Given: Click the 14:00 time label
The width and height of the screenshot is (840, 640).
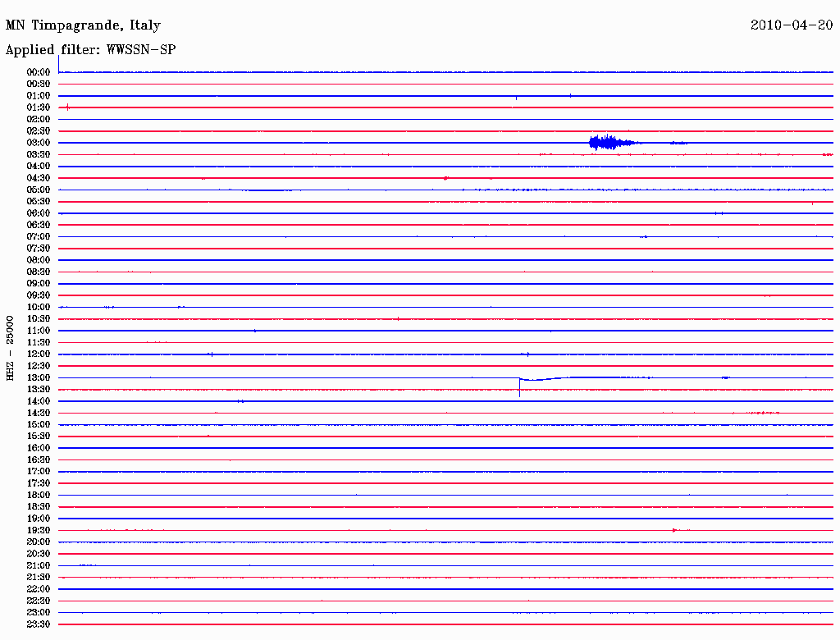Looking at the screenshot, I should (39, 401).
